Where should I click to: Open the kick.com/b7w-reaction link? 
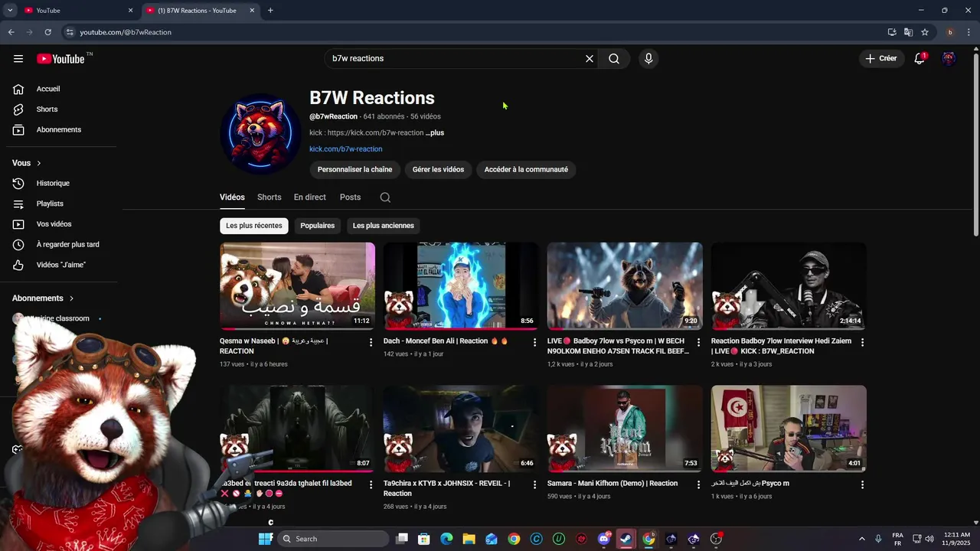[x=346, y=149]
